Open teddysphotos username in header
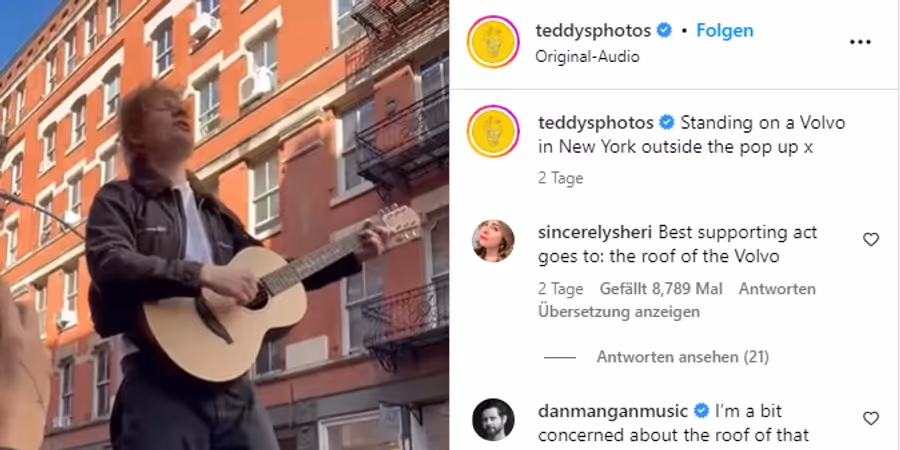Viewport: 900px width, 450px height. [593, 30]
